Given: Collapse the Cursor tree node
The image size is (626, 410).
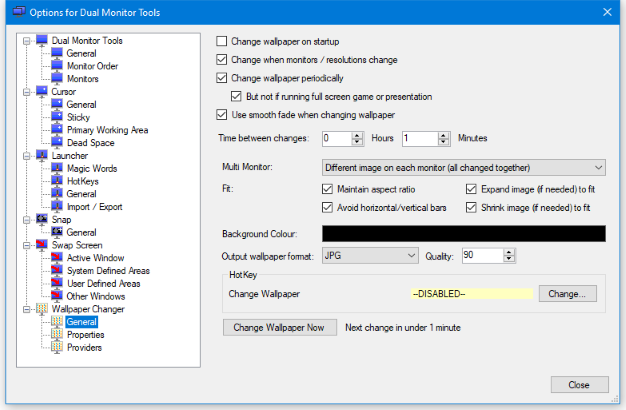Looking at the screenshot, I should (x=27, y=92).
